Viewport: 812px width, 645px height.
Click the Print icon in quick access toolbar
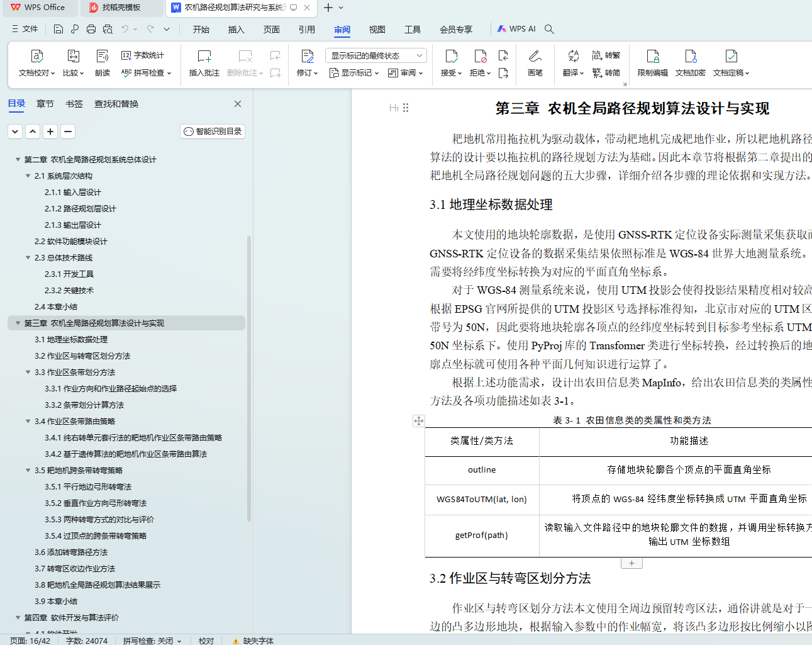pos(91,29)
